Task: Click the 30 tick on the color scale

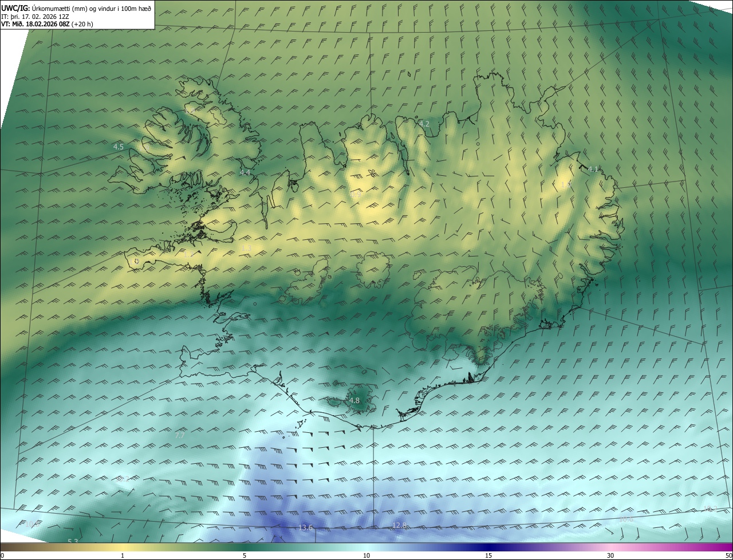Action: coord(610,555)
